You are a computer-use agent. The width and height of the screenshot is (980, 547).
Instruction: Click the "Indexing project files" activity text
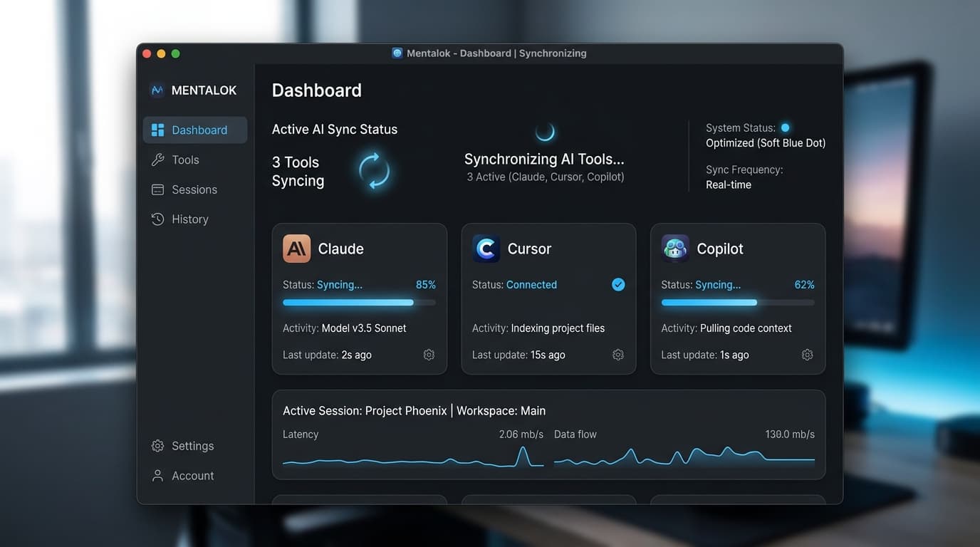[x=558, y=328]
